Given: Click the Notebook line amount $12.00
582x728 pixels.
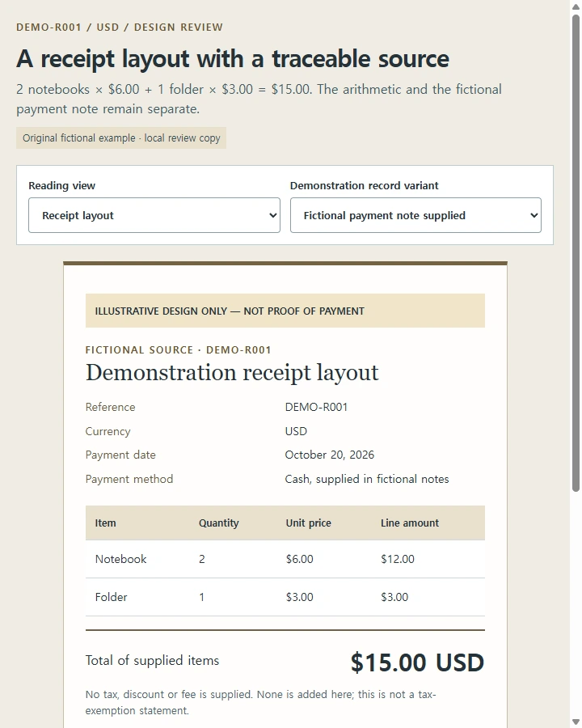Looking at the screenshot, I should tap(397, 559).
